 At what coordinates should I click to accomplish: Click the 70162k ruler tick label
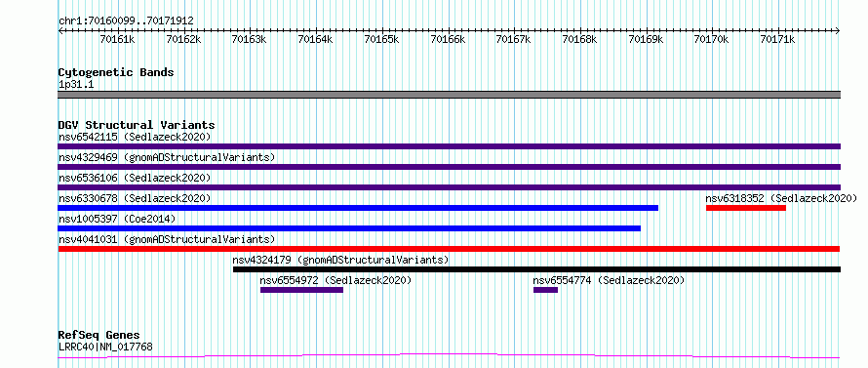183,39
